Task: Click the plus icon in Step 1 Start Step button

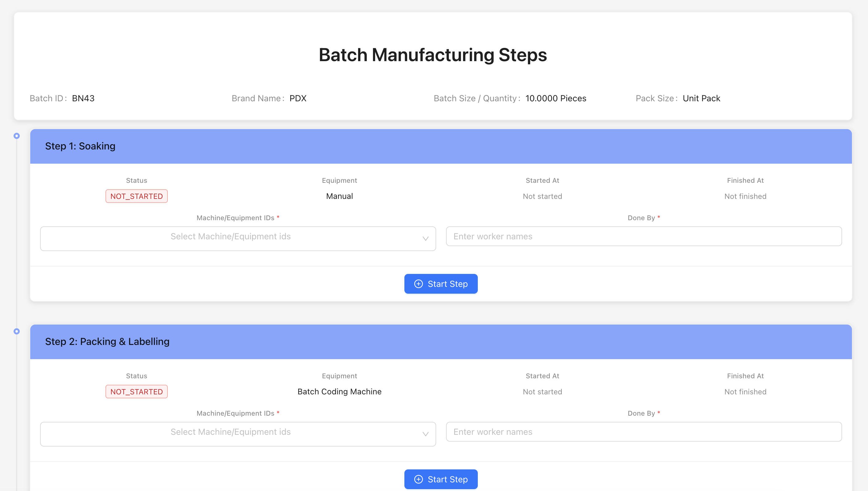Action: coord(419,283)
